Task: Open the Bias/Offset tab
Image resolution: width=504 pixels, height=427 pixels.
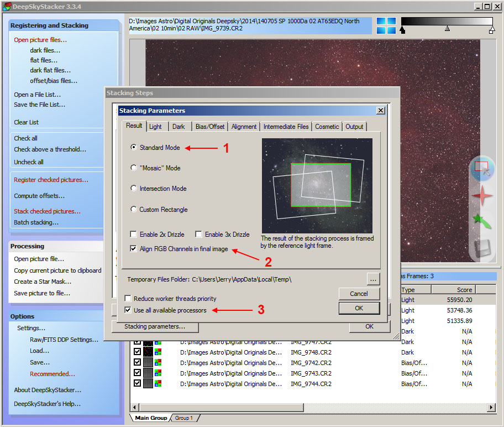Action: click(210, 127)
